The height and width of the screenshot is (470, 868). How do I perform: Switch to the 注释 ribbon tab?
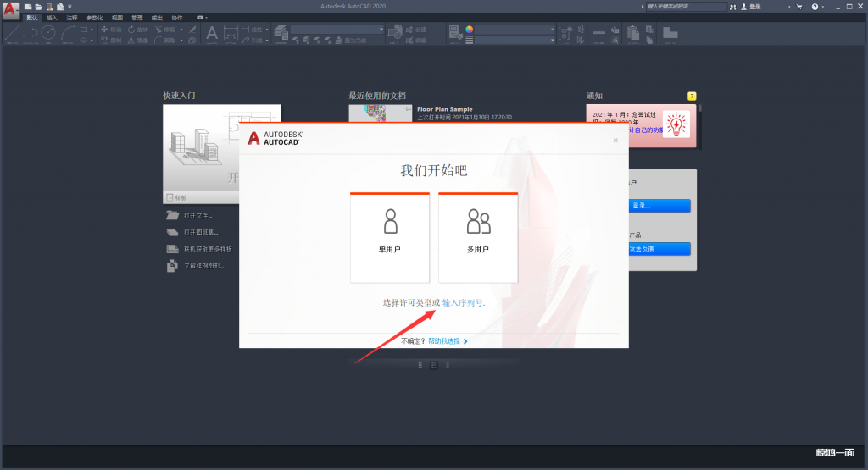(72, 17)
